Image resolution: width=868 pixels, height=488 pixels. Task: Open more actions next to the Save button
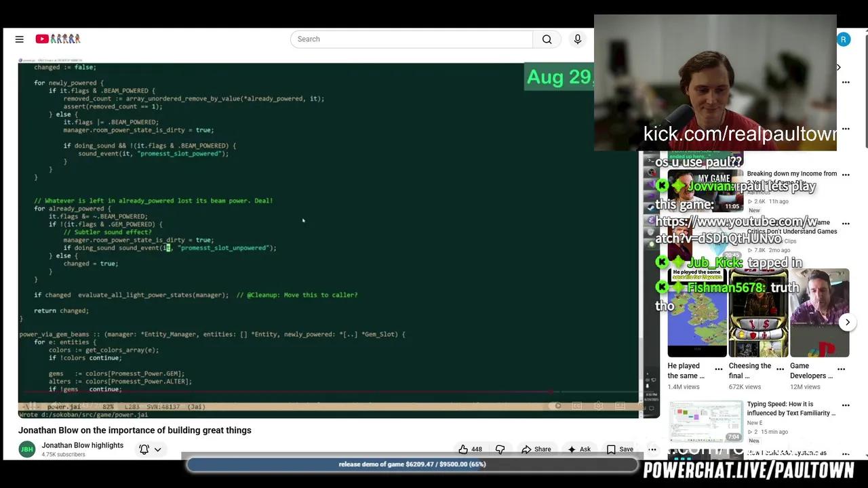652,449
